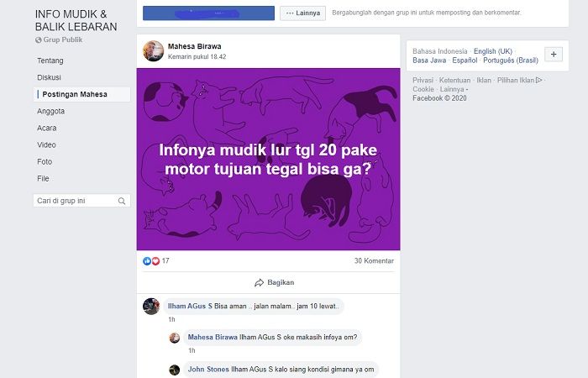
Task: View the 30 Komentar link
Action: pyautogui.click(x=374, y=261)
